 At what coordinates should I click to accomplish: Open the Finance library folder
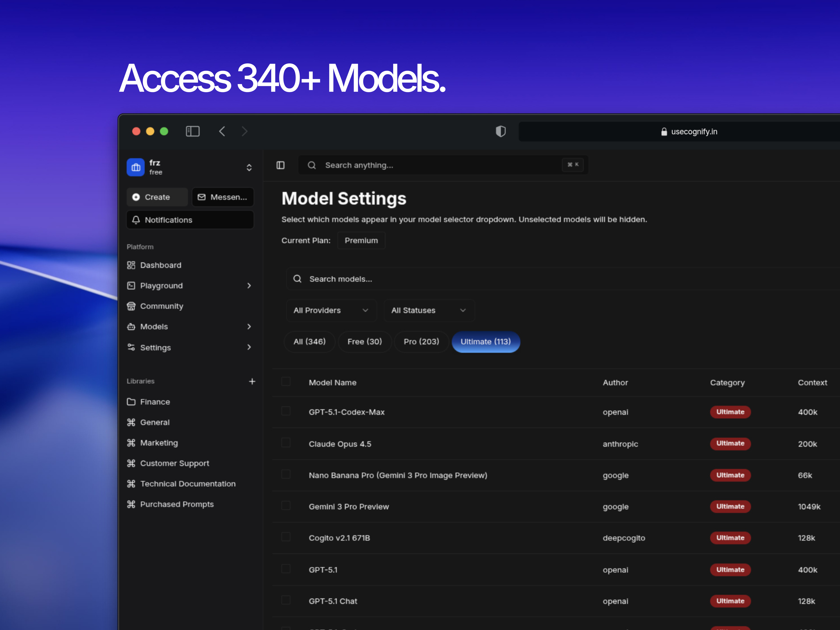pyautogui.click(x=155, y=402)
